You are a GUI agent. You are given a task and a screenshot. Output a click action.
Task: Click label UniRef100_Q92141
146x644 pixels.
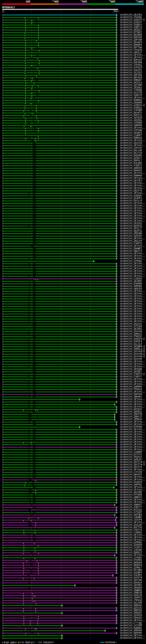pyautogui.click(x=131, y=324)
